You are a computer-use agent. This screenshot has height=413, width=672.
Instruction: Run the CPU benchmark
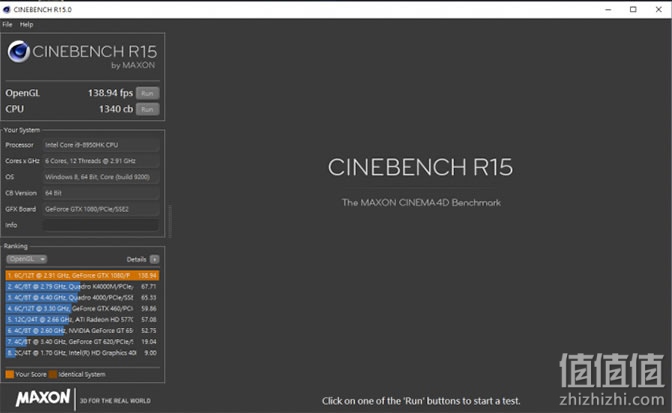pos(147,109)
